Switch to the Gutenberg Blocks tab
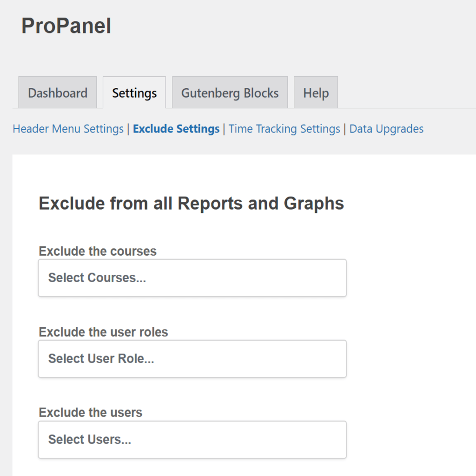Image resolution: width=476 pixels, height=476 pixels. click(230, 93)
